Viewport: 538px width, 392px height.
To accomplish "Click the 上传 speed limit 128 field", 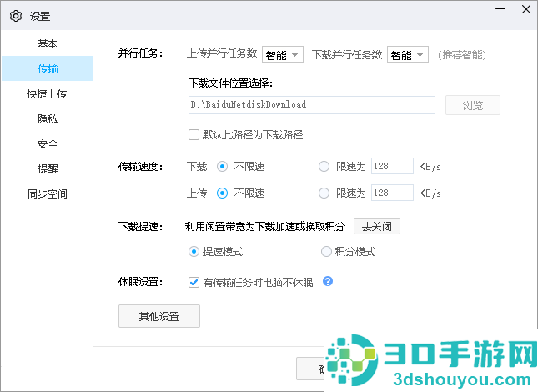I will coord(392,193).
